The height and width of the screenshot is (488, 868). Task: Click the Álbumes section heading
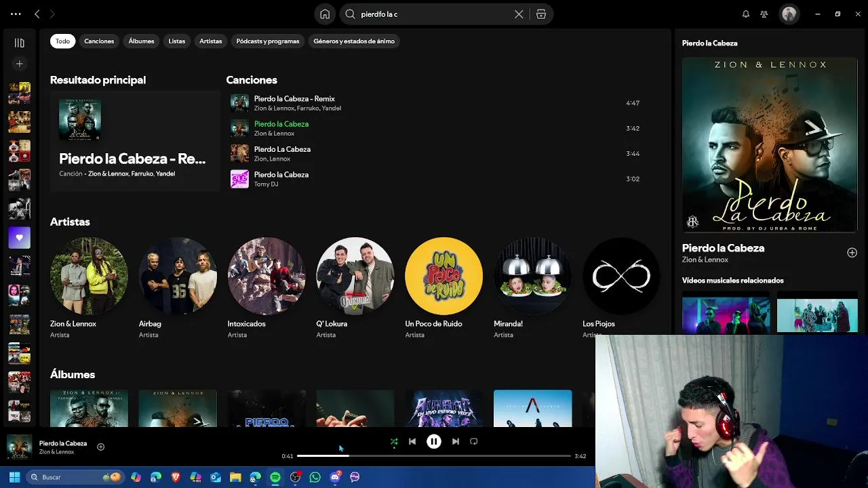pyautogui.click(x=73, y=374)
